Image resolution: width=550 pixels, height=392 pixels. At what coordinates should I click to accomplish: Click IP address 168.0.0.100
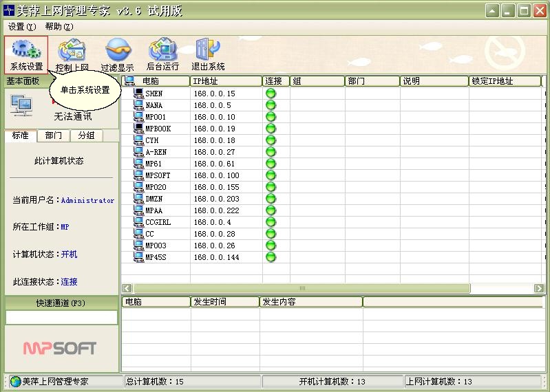(216, 175)
